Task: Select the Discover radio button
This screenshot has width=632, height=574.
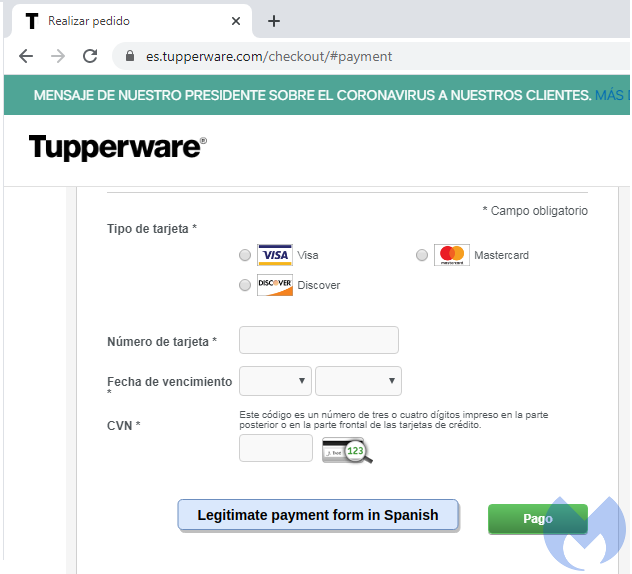Action: 245,286
